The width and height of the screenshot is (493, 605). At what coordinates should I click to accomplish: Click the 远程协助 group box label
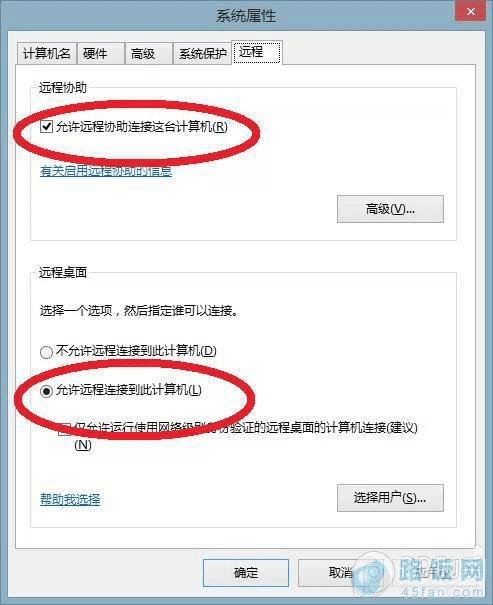pyautogui.click(x=62, y=88)
